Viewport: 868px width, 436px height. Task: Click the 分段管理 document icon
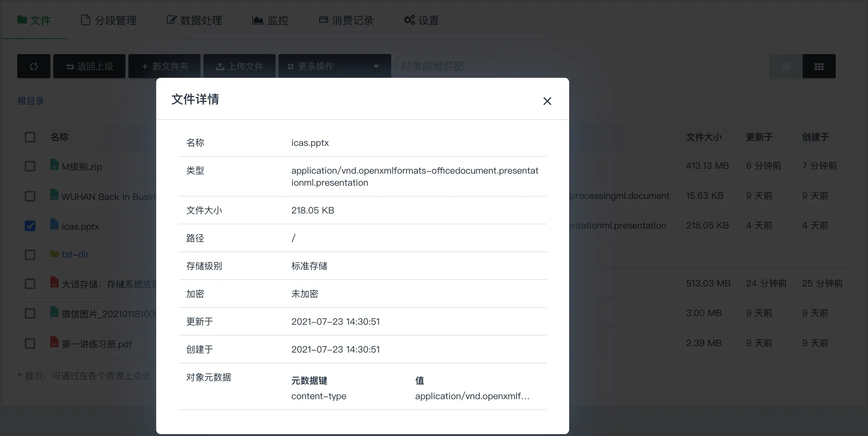point(86,20)
